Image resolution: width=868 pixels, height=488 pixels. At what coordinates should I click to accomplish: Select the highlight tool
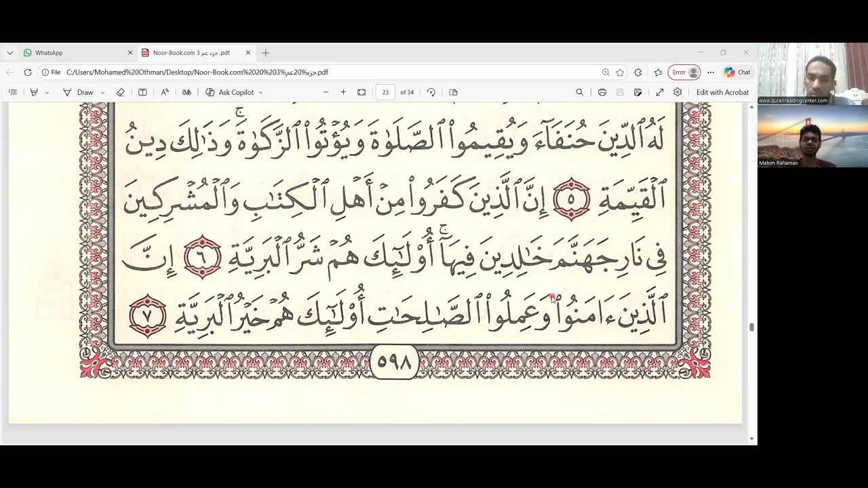(34, 92)
